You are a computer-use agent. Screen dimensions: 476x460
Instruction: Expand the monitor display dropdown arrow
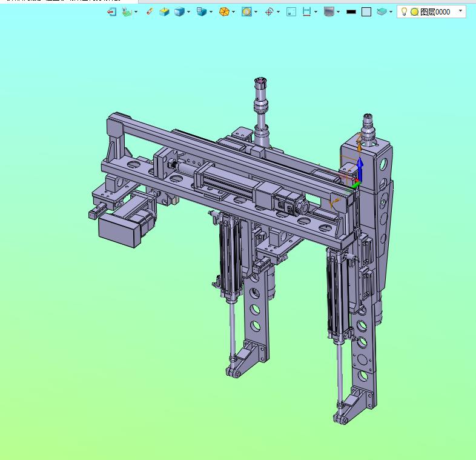338,12
